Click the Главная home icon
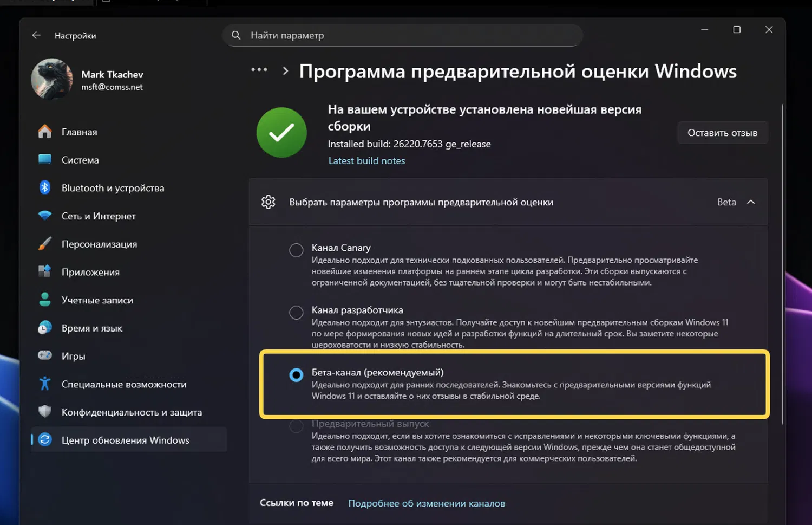The height and width of the screenshot is (525, 812). click(45, 132)
